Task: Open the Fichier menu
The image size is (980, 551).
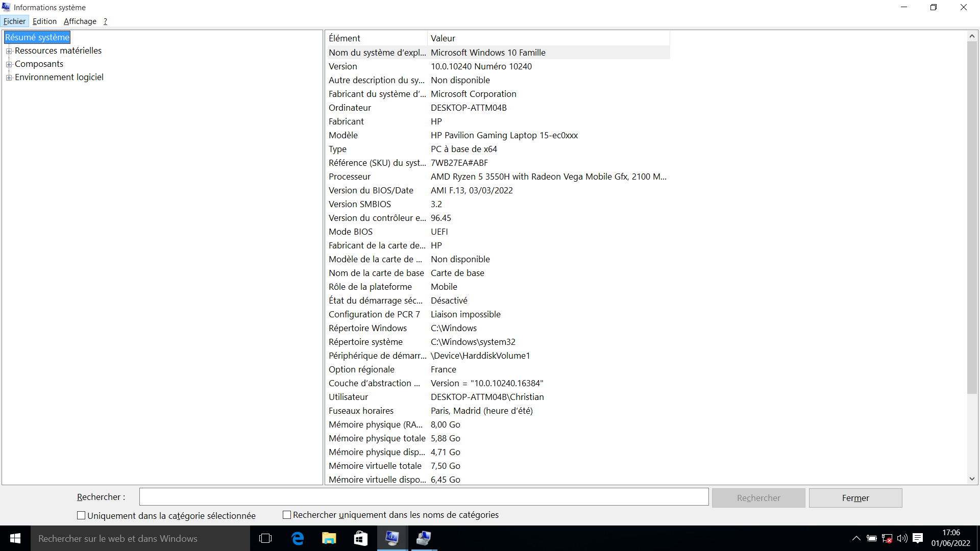Action: click(x=14, y=21)
